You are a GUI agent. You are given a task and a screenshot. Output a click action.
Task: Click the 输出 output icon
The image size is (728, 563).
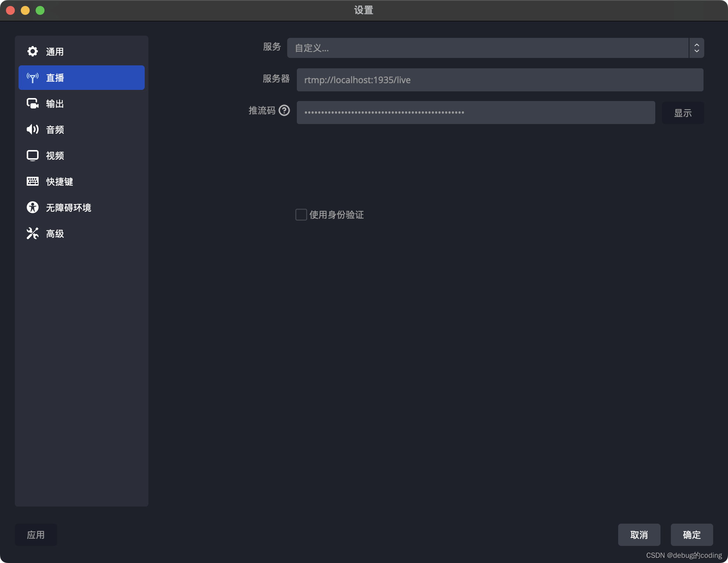tap(33, 104)
